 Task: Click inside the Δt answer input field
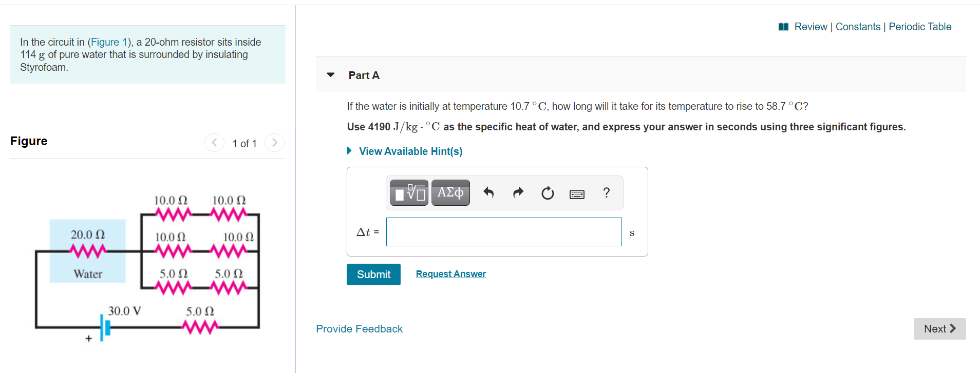coord(503,232)
